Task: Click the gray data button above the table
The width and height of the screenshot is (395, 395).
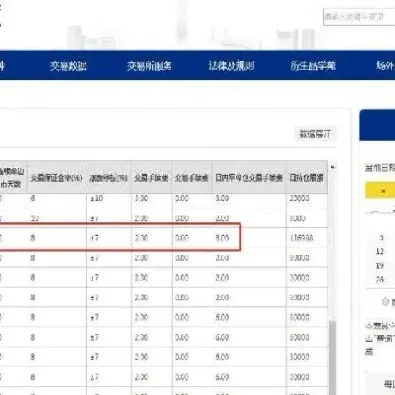Action: coord(315,134)
